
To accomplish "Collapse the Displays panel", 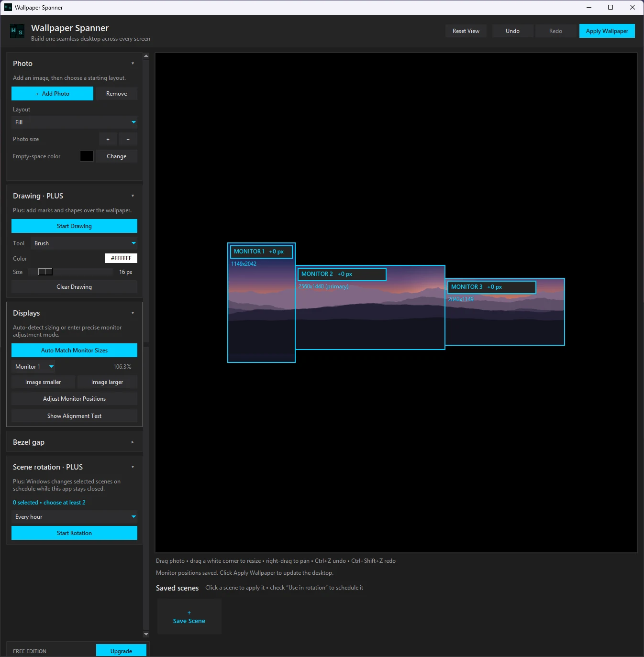I will pos(133,313).
